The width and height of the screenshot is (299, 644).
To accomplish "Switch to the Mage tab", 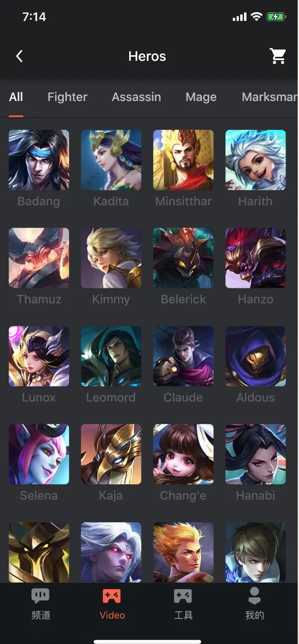I will (x=201, y=97).
